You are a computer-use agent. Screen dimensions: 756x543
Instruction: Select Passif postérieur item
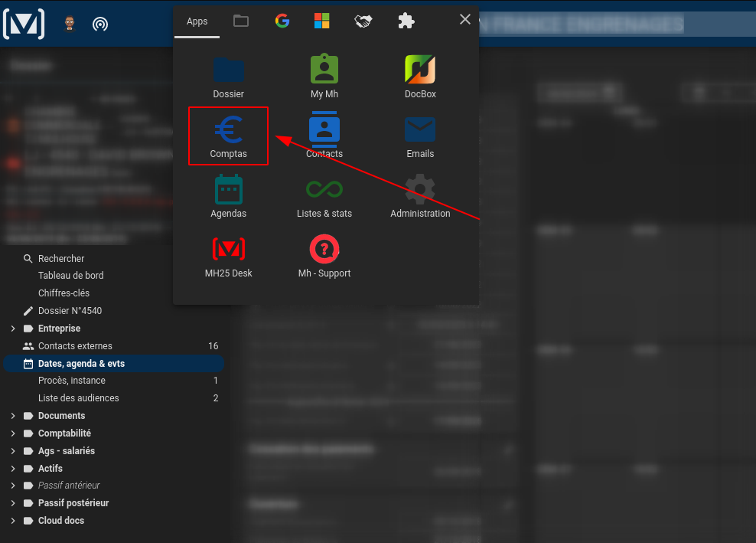click(73, 503)
